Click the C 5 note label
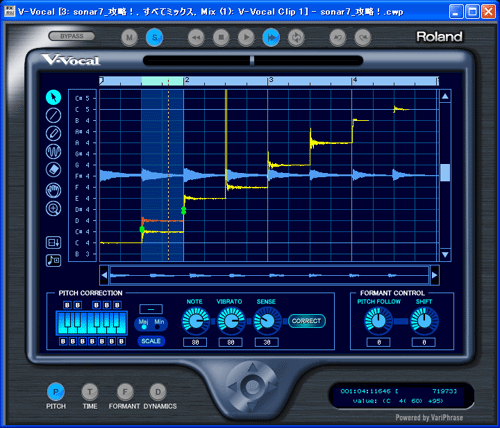This screenshot has height=428, width=500. pyautogui.click(x=82, y=109)
